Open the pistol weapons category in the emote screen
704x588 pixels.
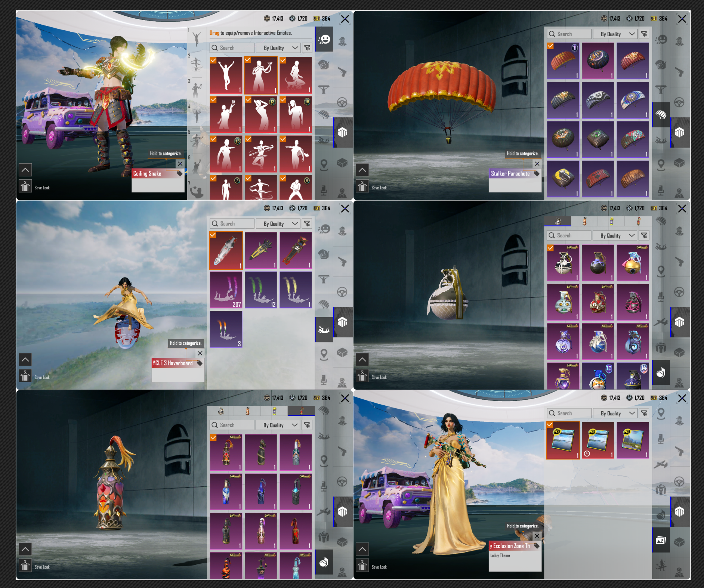click(342, 72)
